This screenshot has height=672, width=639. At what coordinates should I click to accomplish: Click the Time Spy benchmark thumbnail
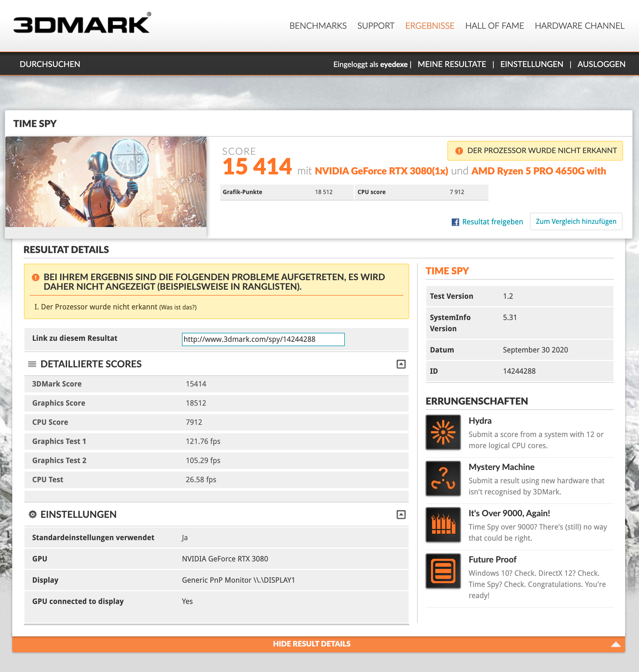(x=106, y=182)
